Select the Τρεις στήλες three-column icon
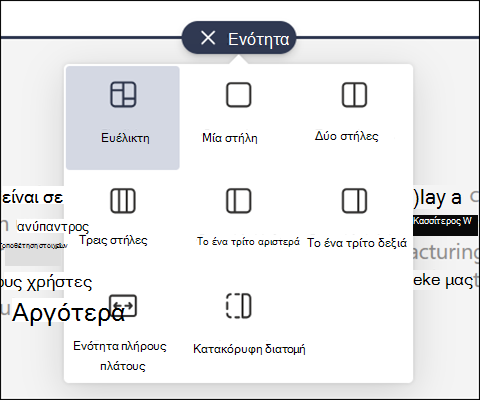The width and height of the screenshot is (480, 400). coord(123,201)
